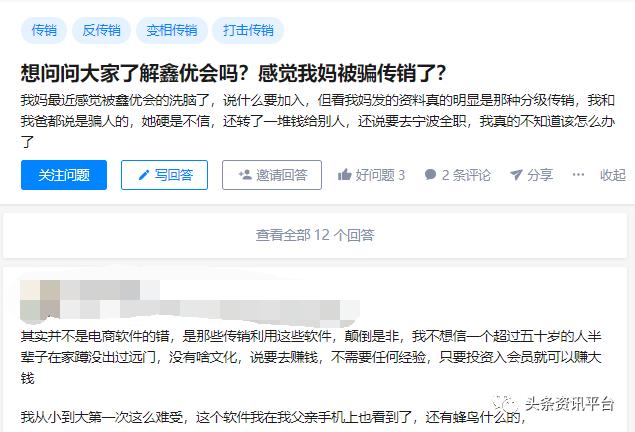Click the comment bubble icon

click(430, 175)
